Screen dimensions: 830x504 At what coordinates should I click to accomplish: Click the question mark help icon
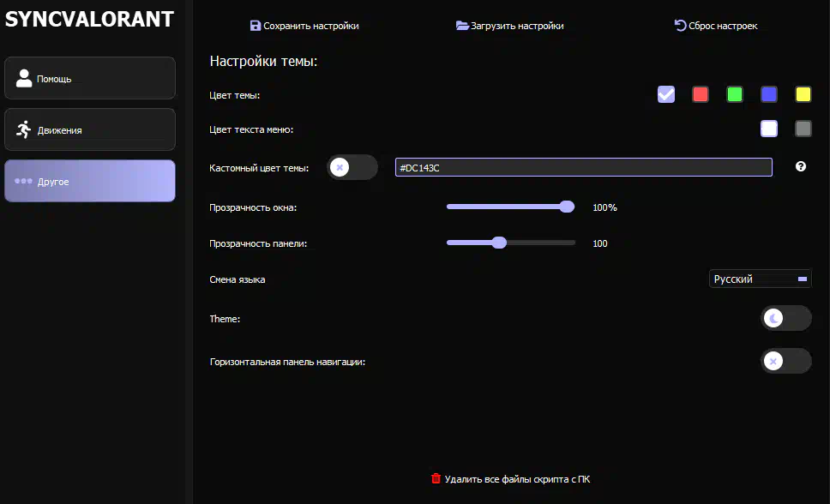point(801,166)
